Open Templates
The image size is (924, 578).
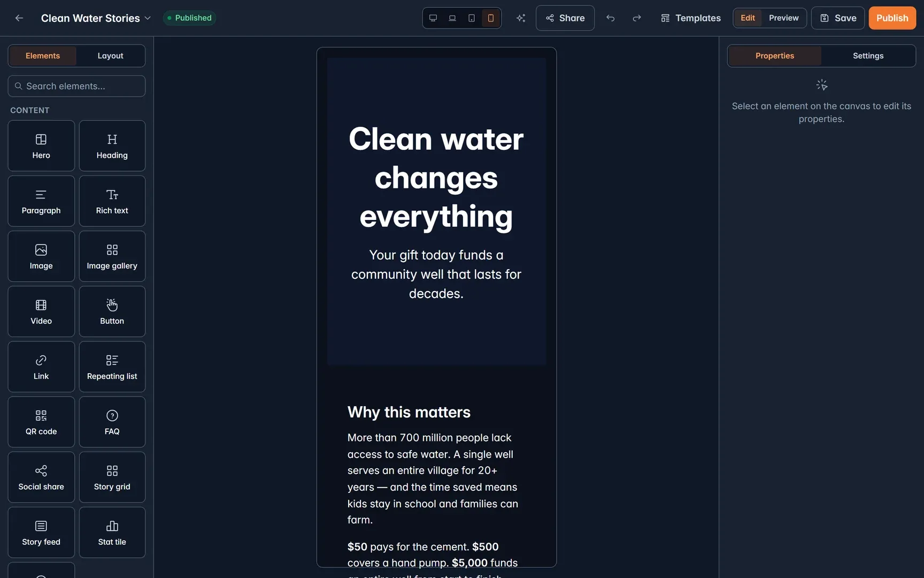pyautogui.click(x=691, y=18)
